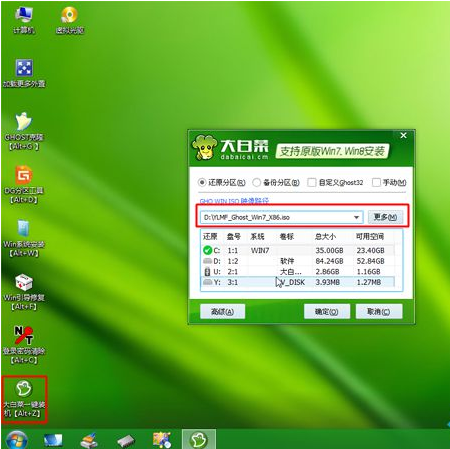Close the 大白菜 dialog window
This screenshot has width=450, height=449.
[403, 135]
